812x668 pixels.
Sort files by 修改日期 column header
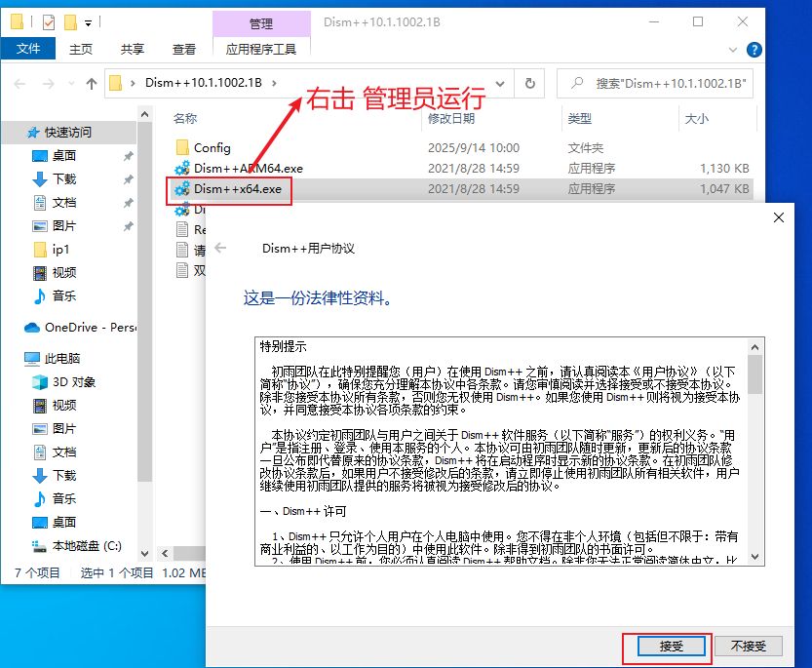[451, 118]
